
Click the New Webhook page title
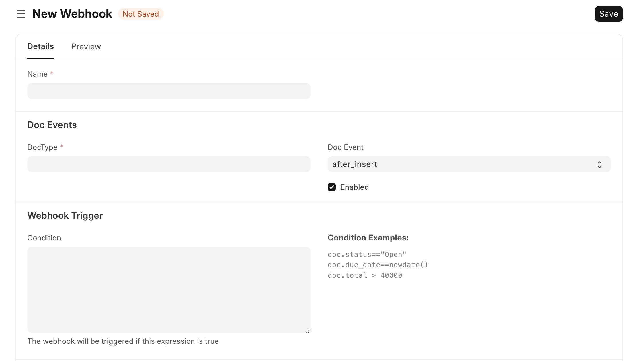(x=72, y=14)
